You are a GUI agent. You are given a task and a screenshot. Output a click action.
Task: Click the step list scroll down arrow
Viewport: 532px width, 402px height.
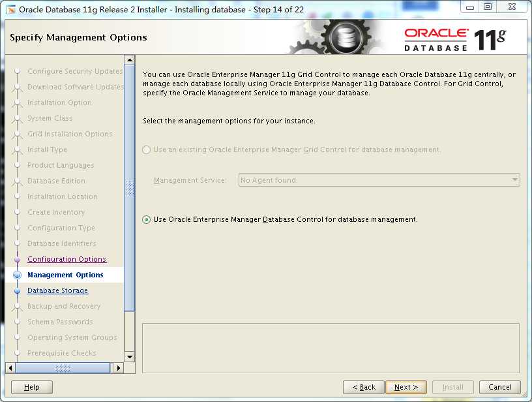click(130, 357)
